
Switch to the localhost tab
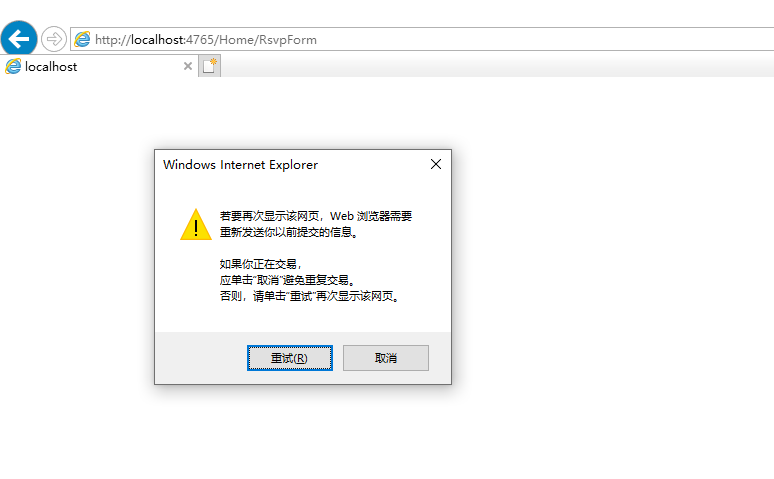99,66
